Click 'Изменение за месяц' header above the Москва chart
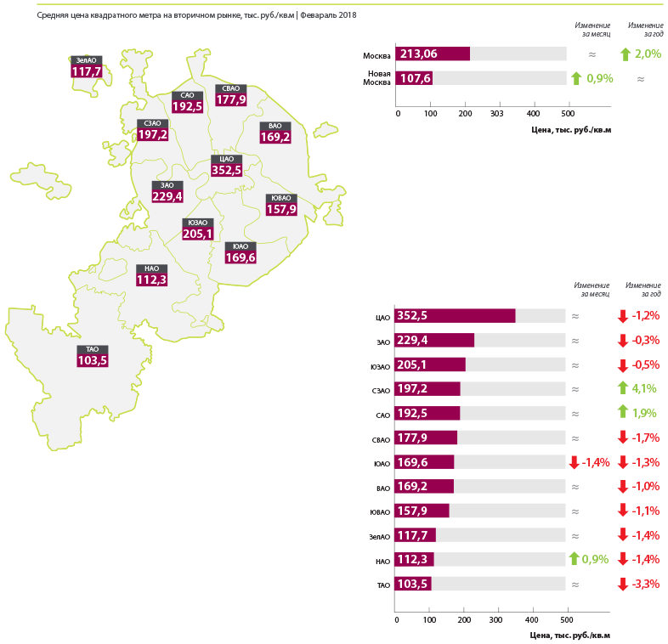668x644 pixels. 592,30
